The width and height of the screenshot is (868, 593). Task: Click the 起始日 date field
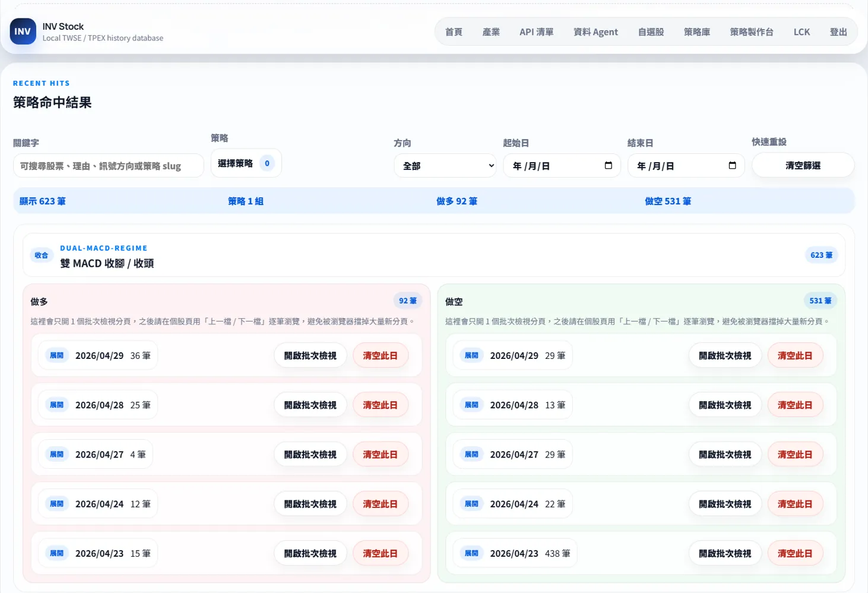tap(562, 166)
